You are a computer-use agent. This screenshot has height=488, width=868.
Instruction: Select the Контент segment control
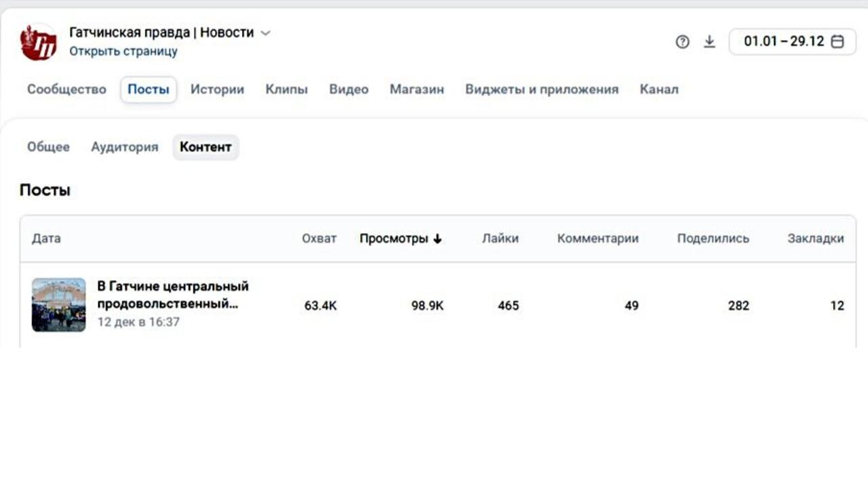pos(205,147)
